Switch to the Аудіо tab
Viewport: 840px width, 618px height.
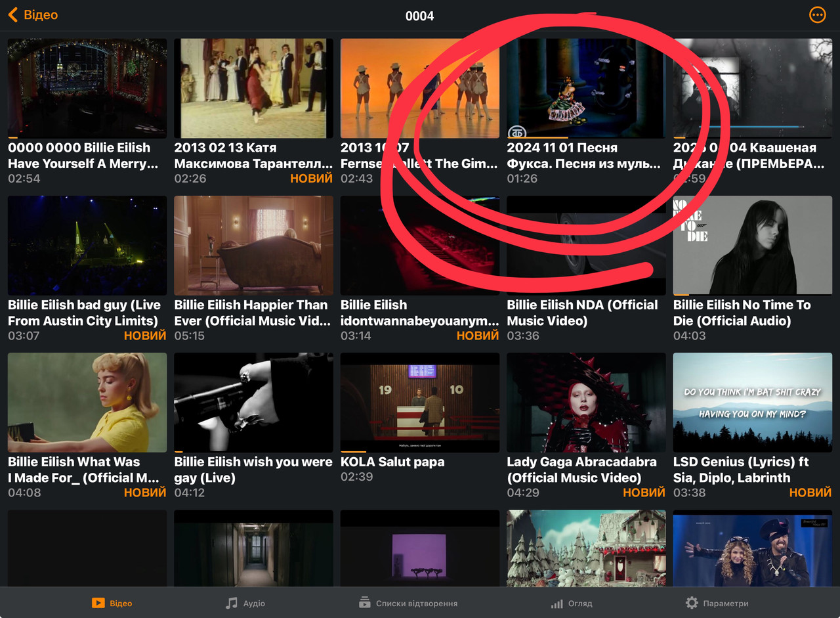(x=245, y=603)
